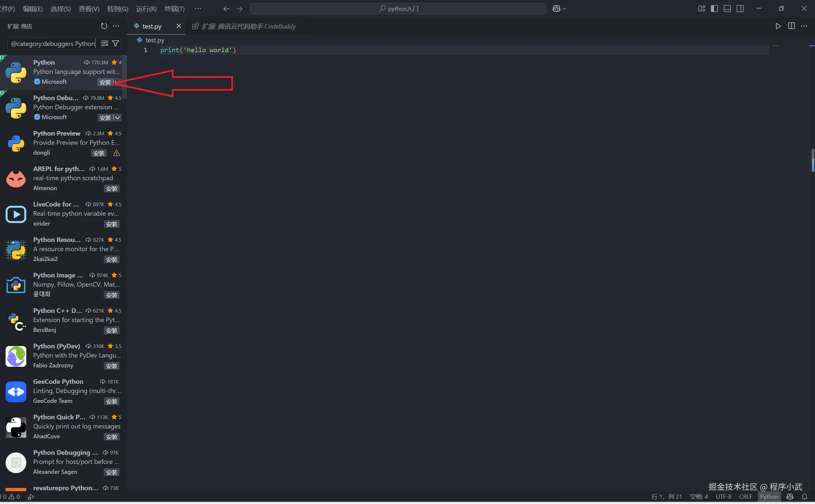Click the extensions search input field
This screenshot has width=815, height=504.
[52, 44]
